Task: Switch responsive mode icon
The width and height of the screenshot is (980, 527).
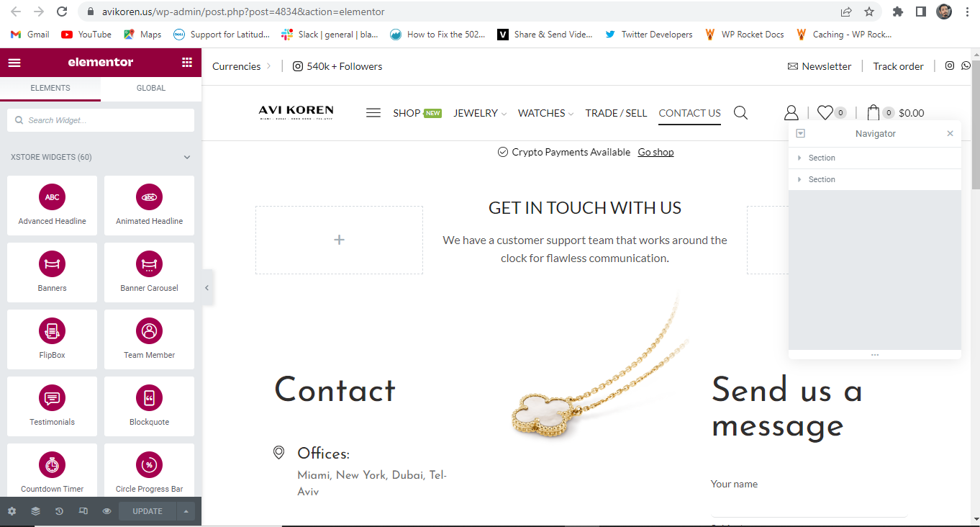Action: (x=83, y=511)
